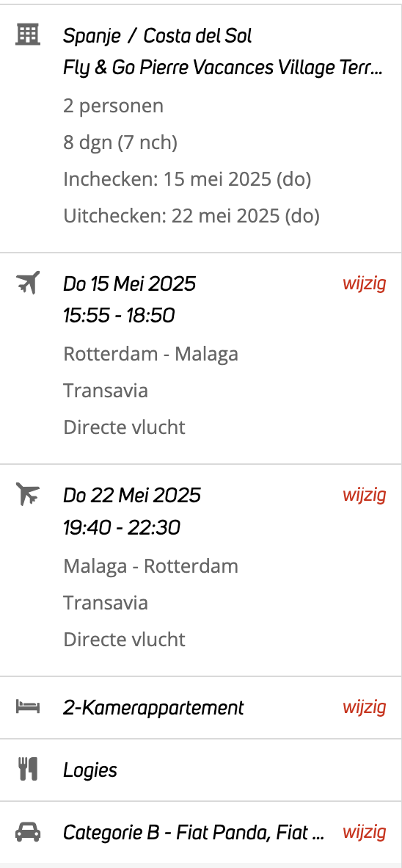Viewport: 402px width, 868px height.
Task: Click wijzig for the Fiat Panda rental car
Action: [365, 832]
